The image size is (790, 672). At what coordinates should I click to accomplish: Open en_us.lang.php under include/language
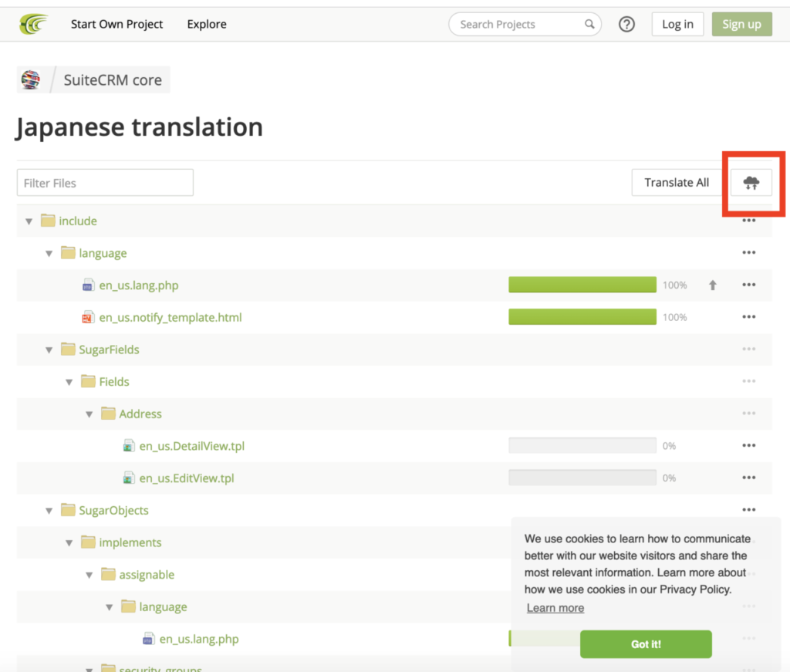(139, 285)
